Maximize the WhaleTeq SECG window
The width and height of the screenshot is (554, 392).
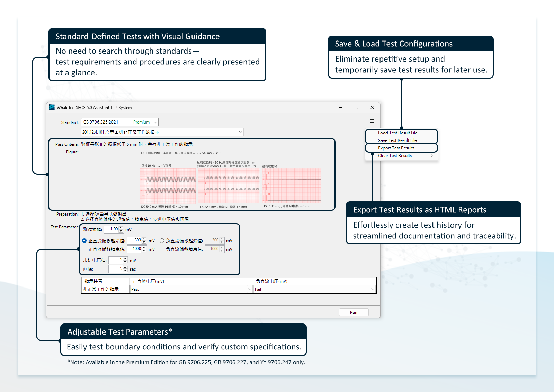coord(356,107)
